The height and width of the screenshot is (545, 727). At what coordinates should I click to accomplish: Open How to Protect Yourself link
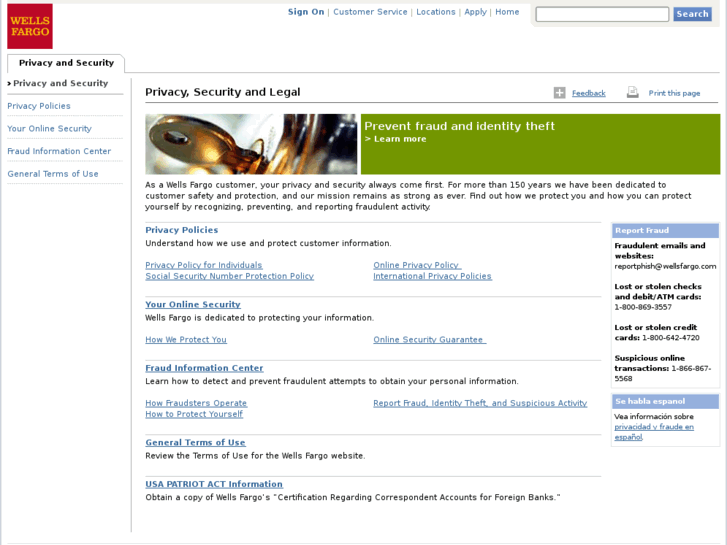[194, 414]
